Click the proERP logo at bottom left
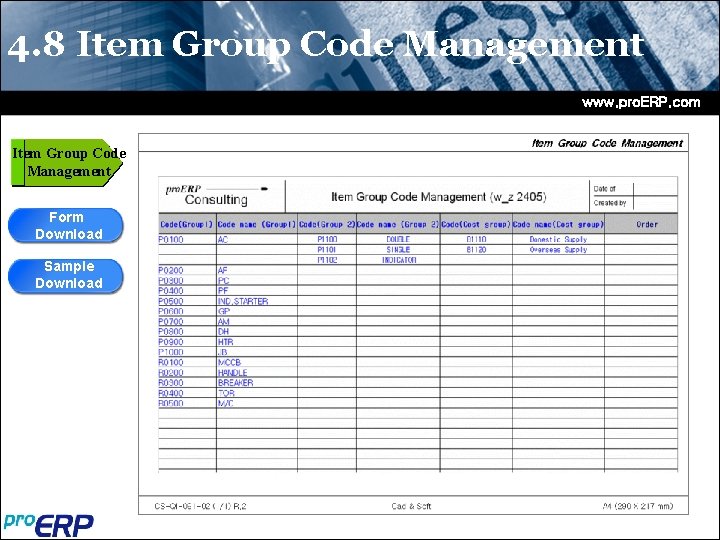This screenshot has width=720, height=540. pos(48,525)
